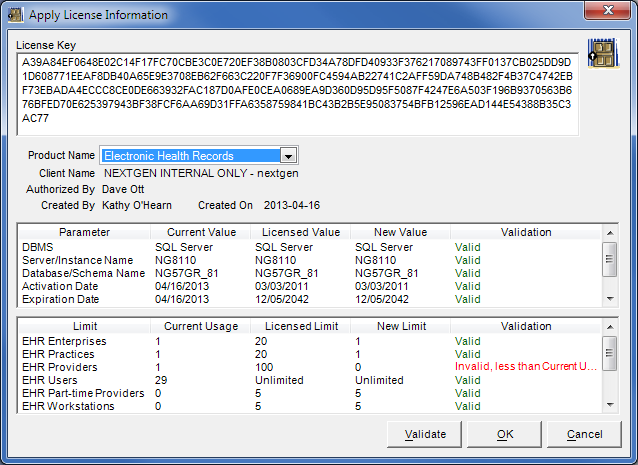The width and height of the screenshot is (638, 465).
Task: Click parameter table scrollbar down arrow
Action: point(610,299)
